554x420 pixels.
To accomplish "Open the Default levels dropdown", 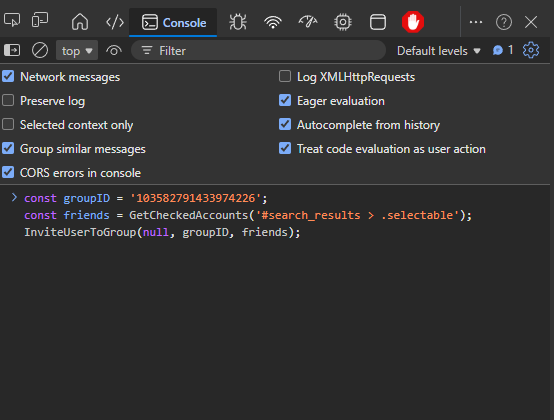I will (x=438, y=51).
